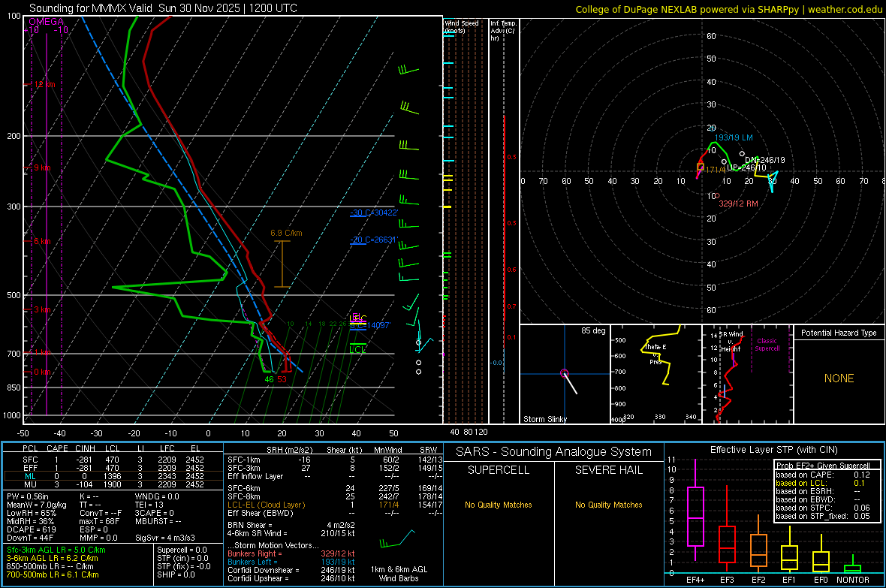
Task: Click the '85 deg' Storm Slinky value
Action: click(592, 330)
